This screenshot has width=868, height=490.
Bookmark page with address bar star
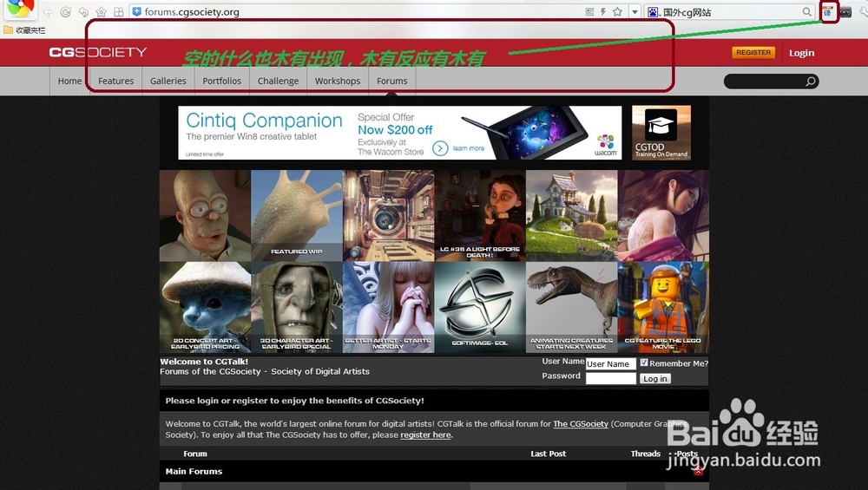617,11
